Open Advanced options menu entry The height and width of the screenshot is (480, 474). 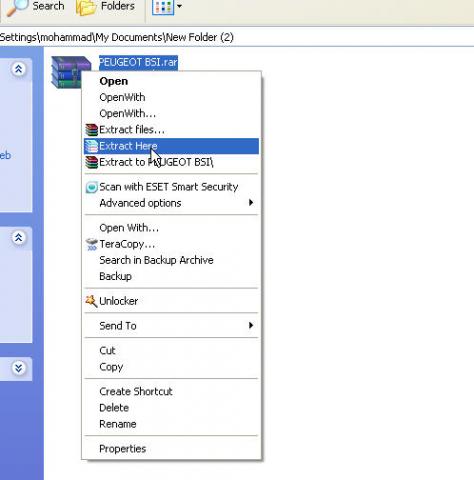click(171, 203)
